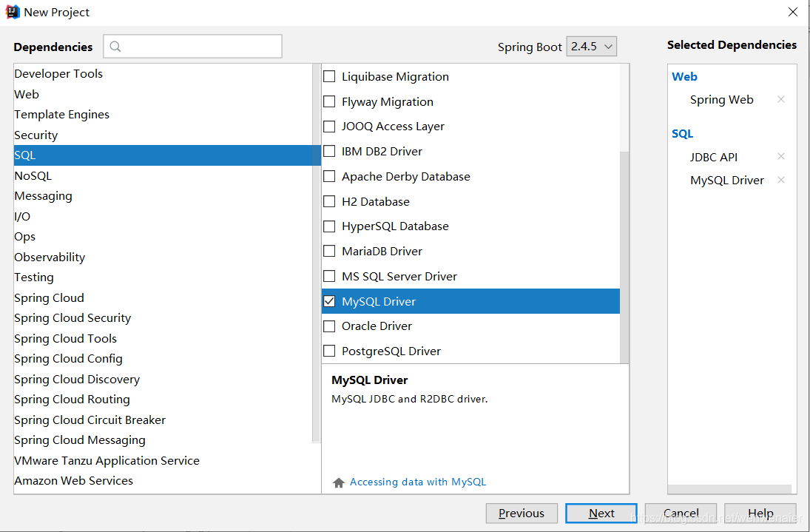The height and width of the screenshot is (532, 810).
Task: Tick IBM DB2 Driver checkbox
Action: 329,152
